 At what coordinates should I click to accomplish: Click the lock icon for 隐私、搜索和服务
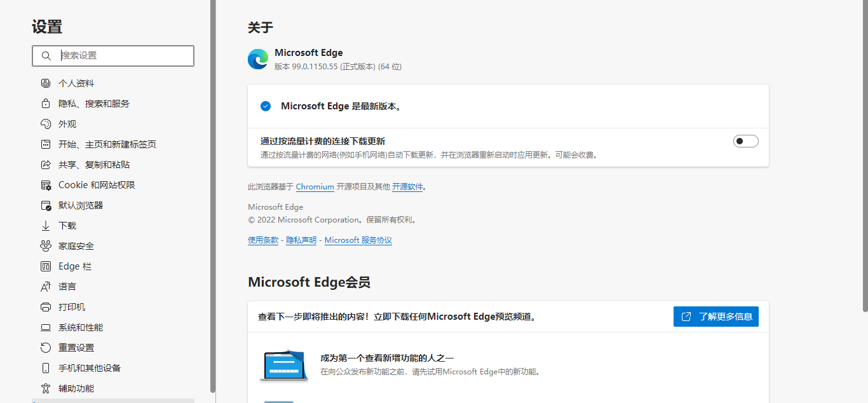46,104
